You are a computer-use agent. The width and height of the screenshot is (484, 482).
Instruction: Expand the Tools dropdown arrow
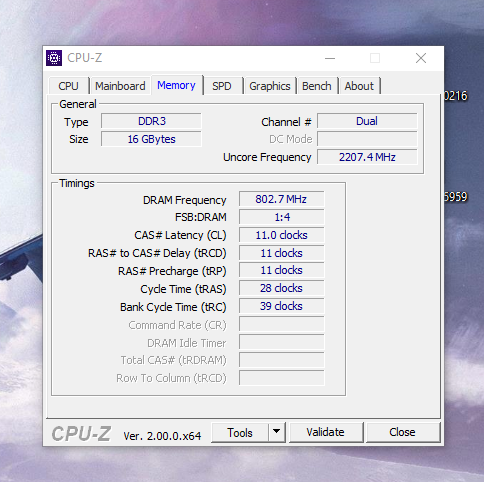tap(276, 433)
